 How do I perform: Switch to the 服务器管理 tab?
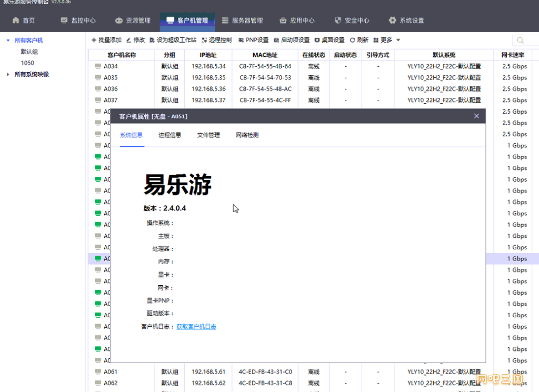point(242,21)
